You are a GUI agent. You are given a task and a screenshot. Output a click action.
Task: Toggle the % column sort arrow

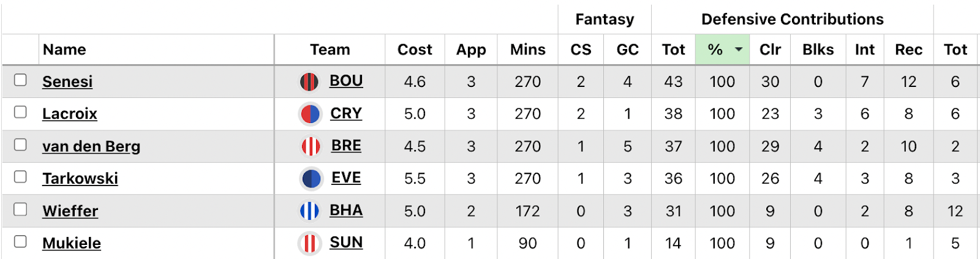point(739,50)
